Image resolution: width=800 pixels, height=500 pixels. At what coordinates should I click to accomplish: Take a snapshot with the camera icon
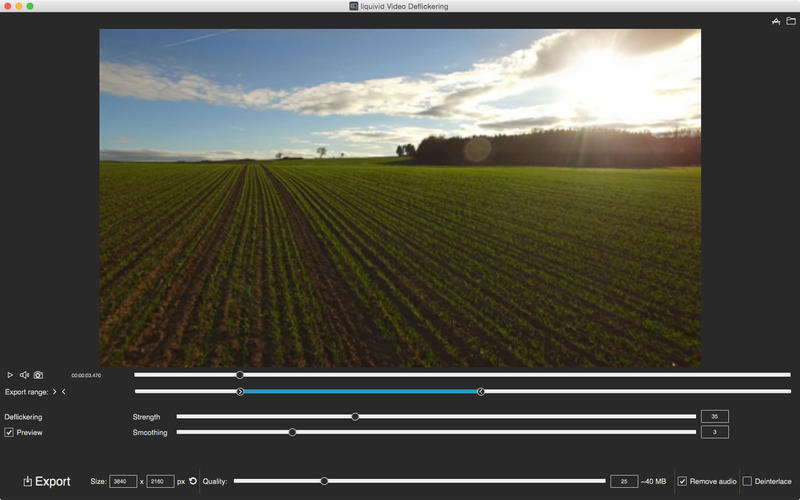pos(38,375)
